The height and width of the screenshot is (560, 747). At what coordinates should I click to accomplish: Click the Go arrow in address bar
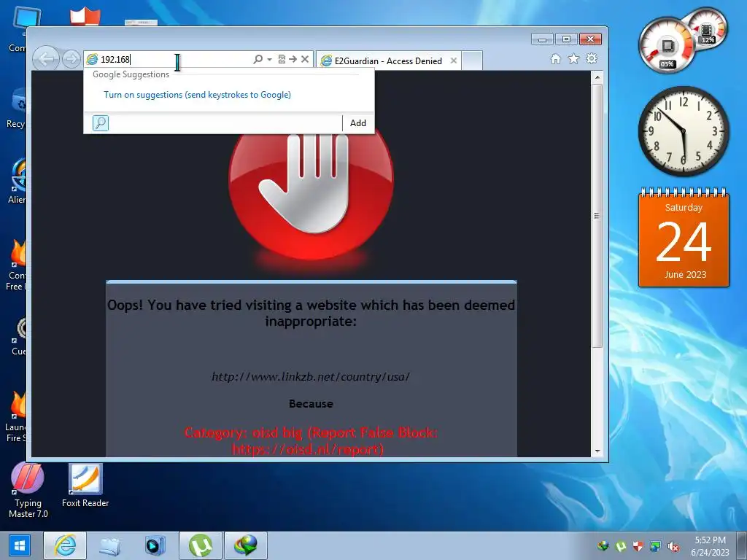[x=293, y=59]
